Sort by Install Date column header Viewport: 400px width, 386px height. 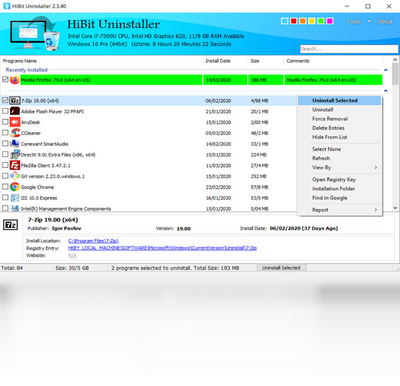click(x=225, y=61)
